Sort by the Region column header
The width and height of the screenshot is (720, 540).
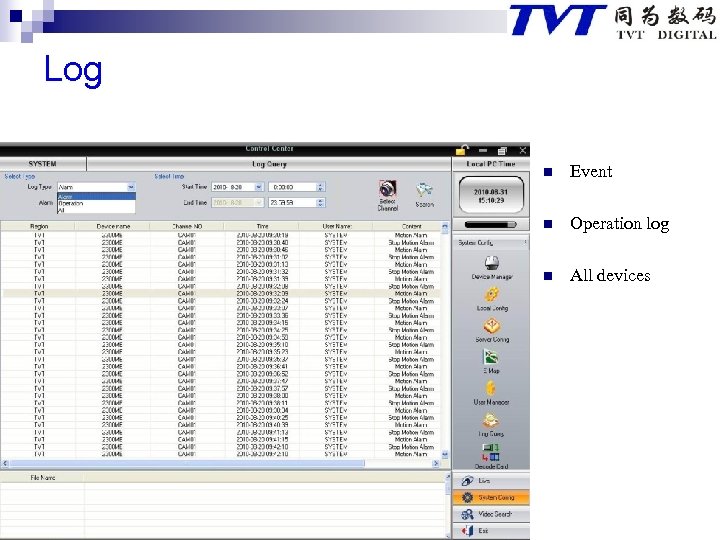[x=38, y=226]
